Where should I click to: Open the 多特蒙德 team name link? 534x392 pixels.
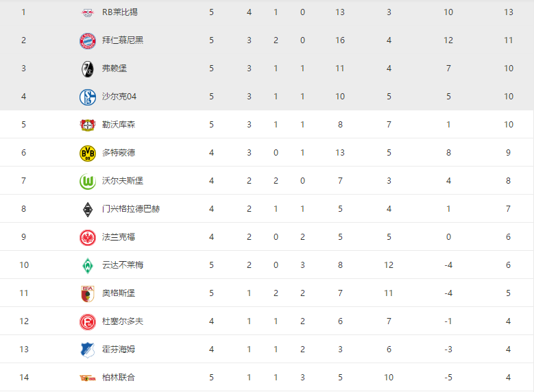[119, 153]
